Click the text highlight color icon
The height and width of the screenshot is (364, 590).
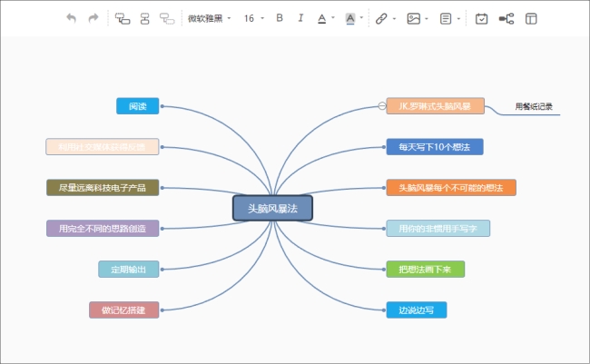point(350,18)
